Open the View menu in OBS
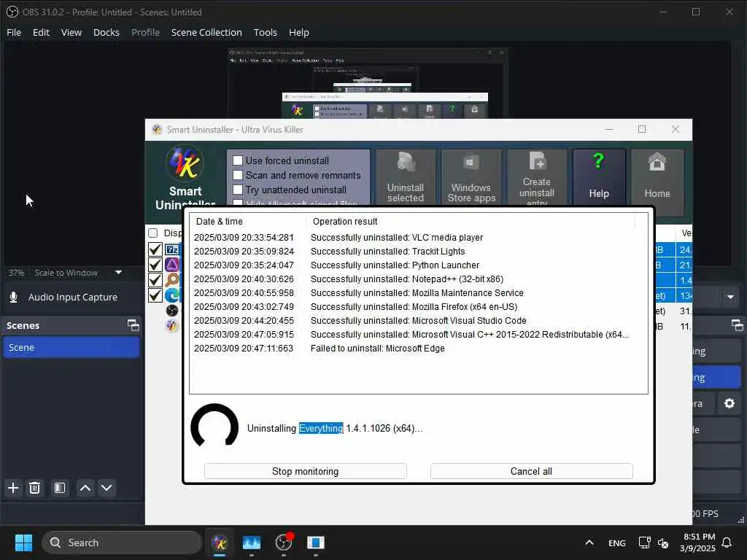This screenshot has height=560, width=747. (x=71, y=32)
